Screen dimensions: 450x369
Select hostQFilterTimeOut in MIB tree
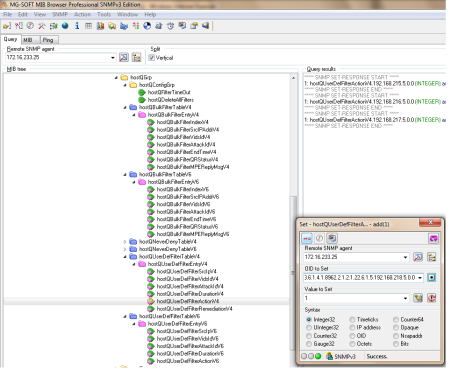point(169,92)
